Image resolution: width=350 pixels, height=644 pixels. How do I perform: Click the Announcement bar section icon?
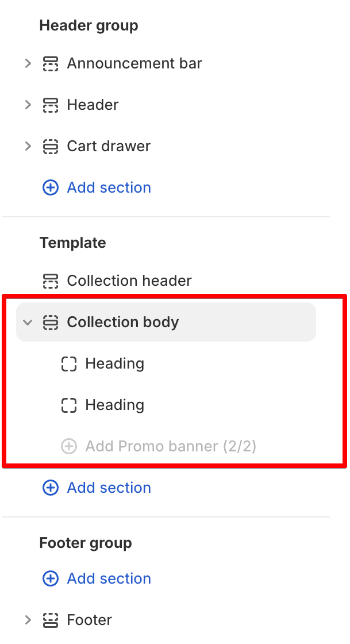point(51,63)
